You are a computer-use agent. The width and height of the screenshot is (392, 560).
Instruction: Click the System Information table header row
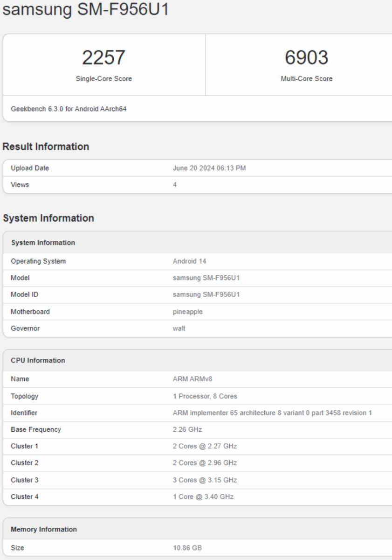tap(198, 243)
